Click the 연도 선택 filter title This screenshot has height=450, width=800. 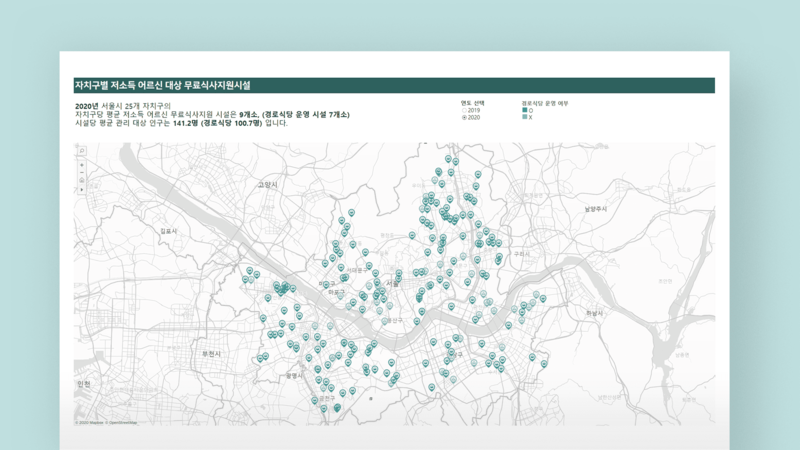[471, 102]
